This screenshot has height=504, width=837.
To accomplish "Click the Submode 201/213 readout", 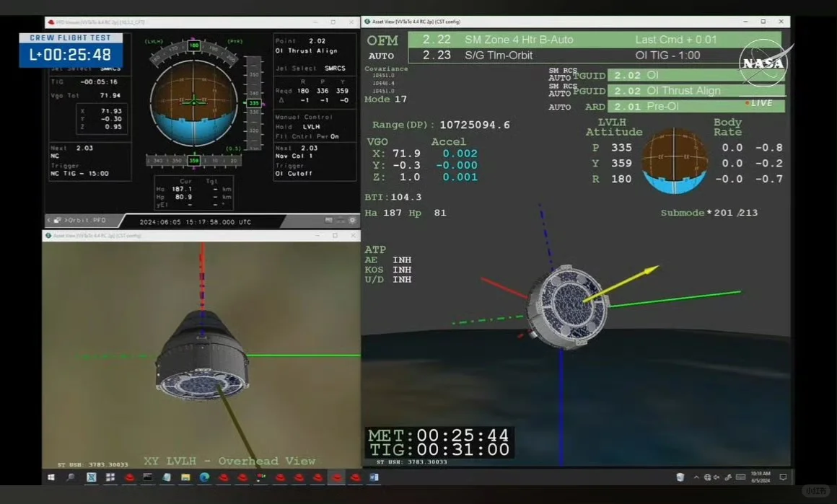I will click(709, 213).
